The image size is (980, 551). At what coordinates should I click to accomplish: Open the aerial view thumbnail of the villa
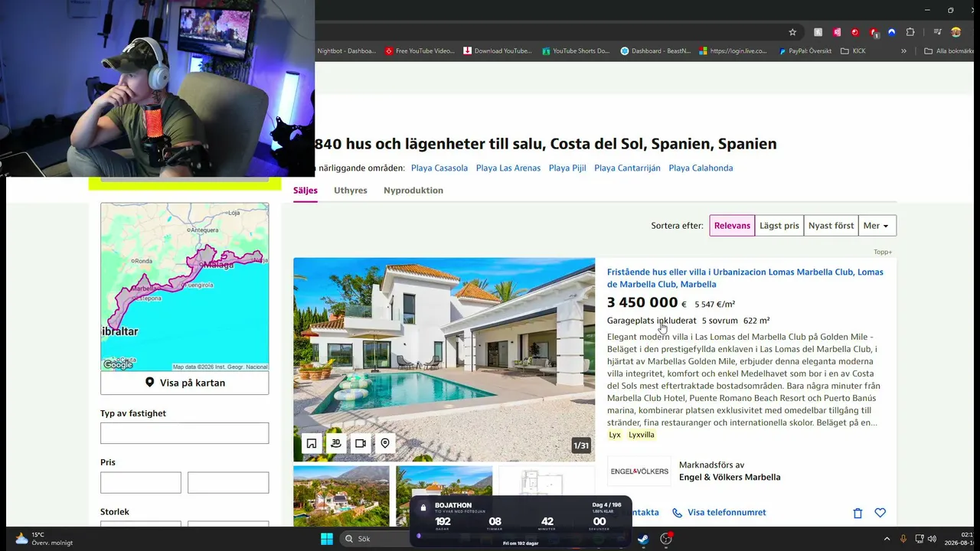coord(341,496)
